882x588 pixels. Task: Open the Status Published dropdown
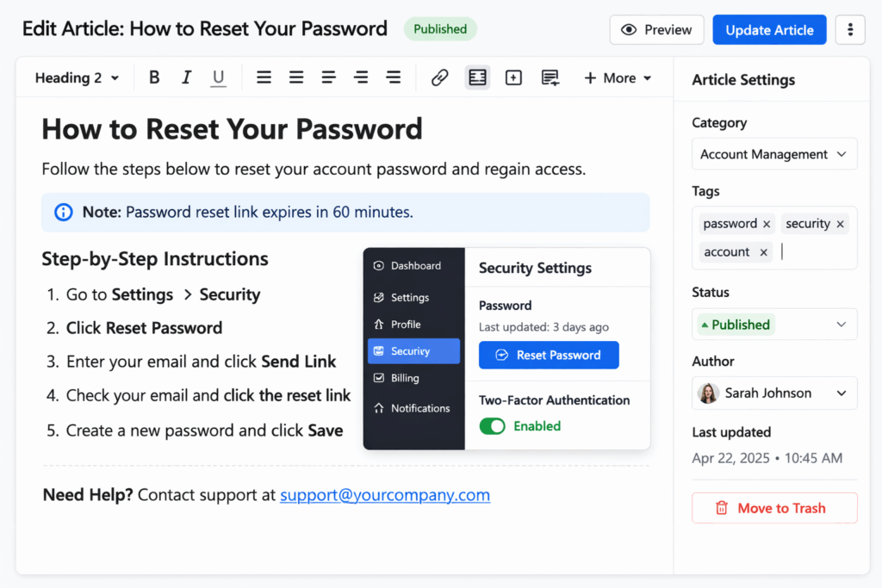(774, 325)
